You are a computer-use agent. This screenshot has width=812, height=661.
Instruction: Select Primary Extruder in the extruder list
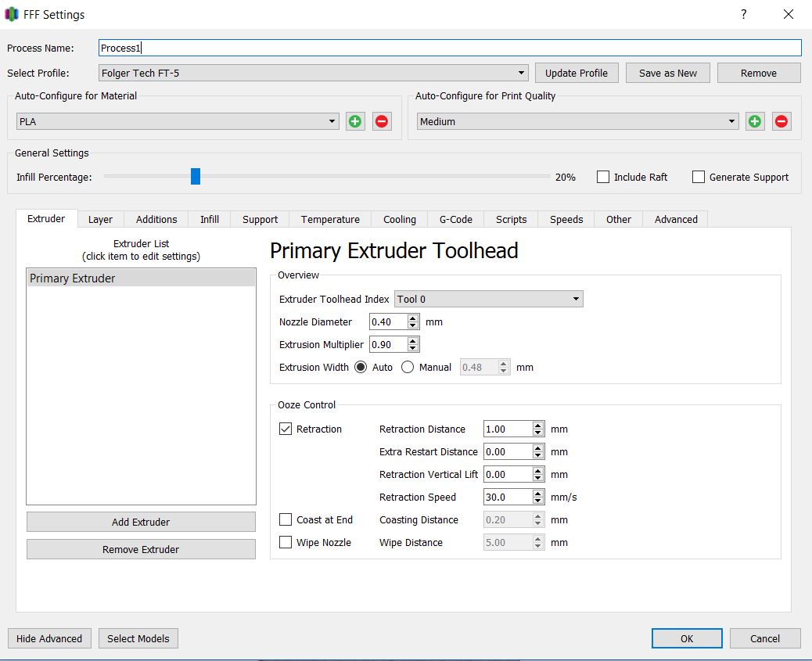[x=141, y=278]
